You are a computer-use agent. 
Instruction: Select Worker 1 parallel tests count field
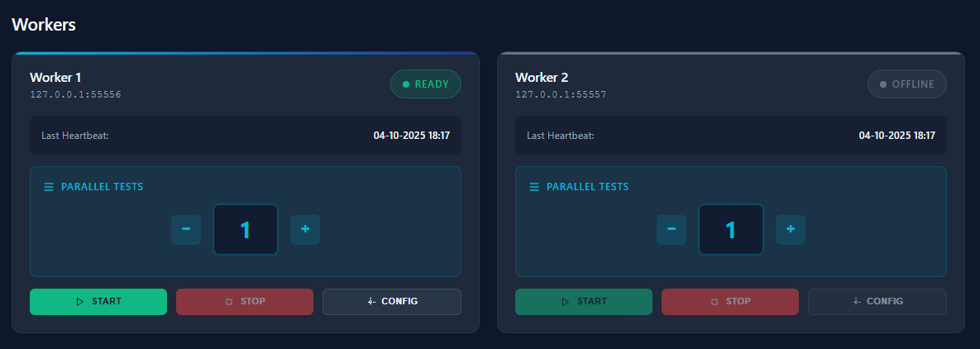coord(246,230)
